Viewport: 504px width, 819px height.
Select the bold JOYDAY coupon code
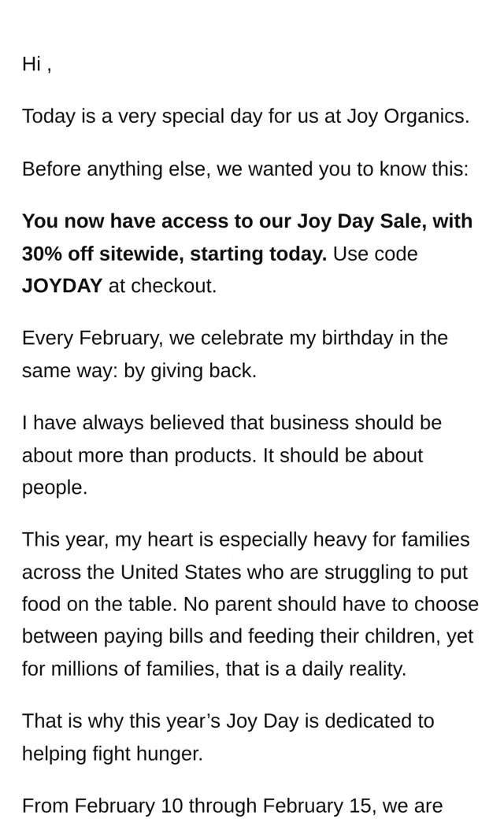61,286
